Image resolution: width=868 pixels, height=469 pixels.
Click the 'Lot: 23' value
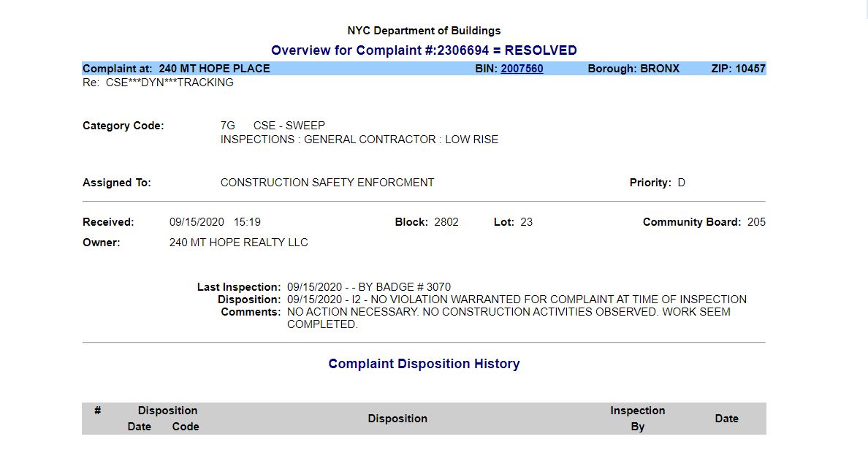click(x=513, y=222)
